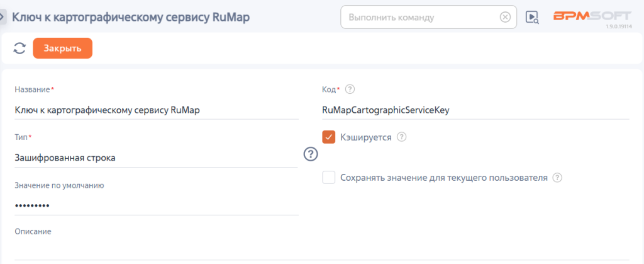
Task: Click the masked Значение по умолчанию field
Action: [157, 205]
